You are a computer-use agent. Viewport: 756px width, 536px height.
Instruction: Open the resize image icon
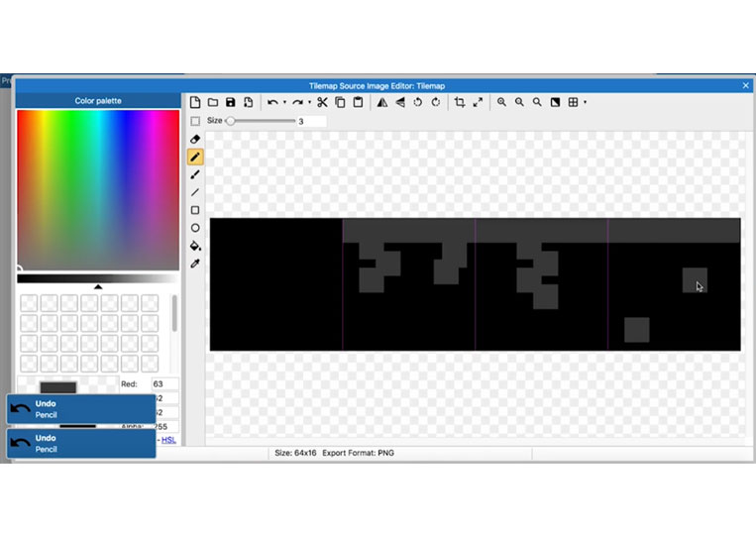pos(478,102)
